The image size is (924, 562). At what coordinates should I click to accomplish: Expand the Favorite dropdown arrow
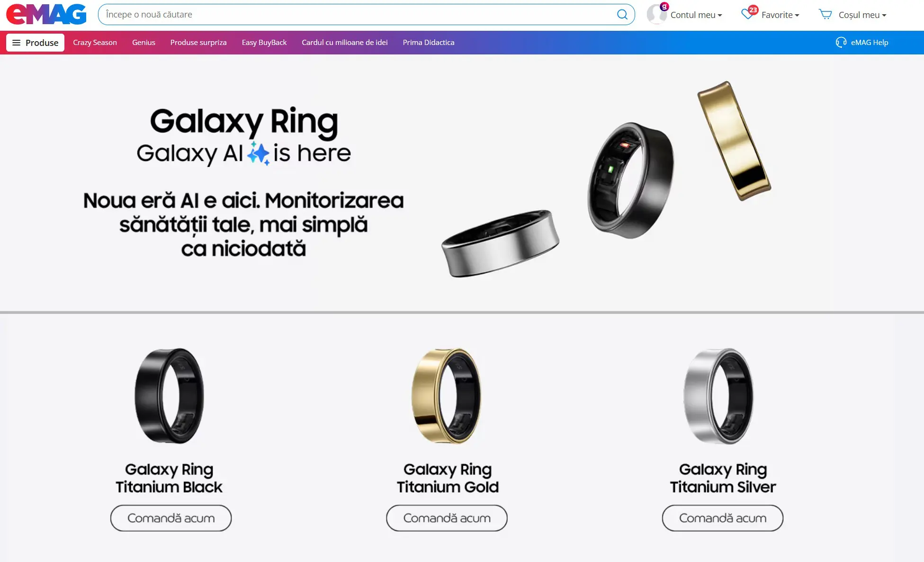tap(797, 16)
